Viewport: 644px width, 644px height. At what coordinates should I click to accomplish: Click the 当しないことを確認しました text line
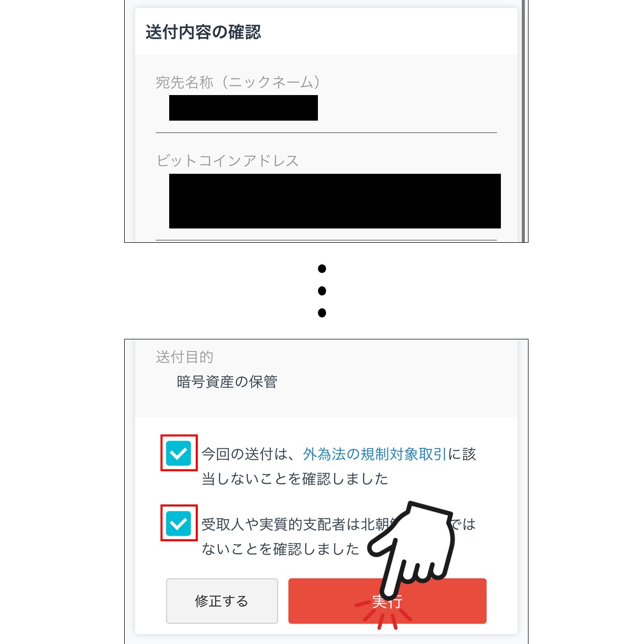click(x=295, y=479)
